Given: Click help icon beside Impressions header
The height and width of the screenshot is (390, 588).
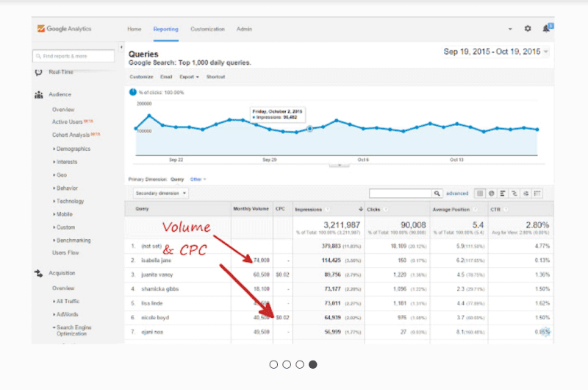Looking at the screenshot, I should coord(327,210).
